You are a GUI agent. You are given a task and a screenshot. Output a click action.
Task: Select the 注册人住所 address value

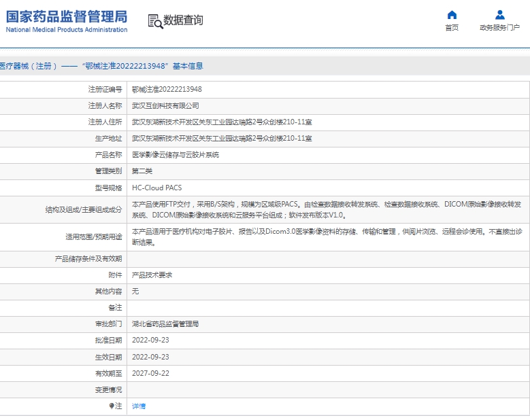222,122
